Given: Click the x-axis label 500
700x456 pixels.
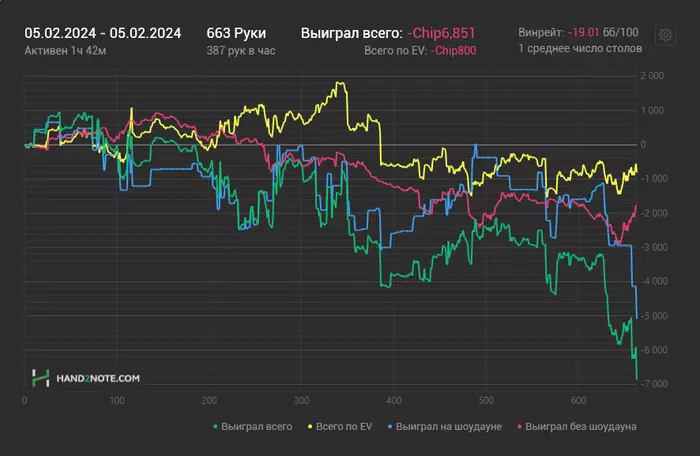Looking at the screenshot, I should [x=486, y=401].
